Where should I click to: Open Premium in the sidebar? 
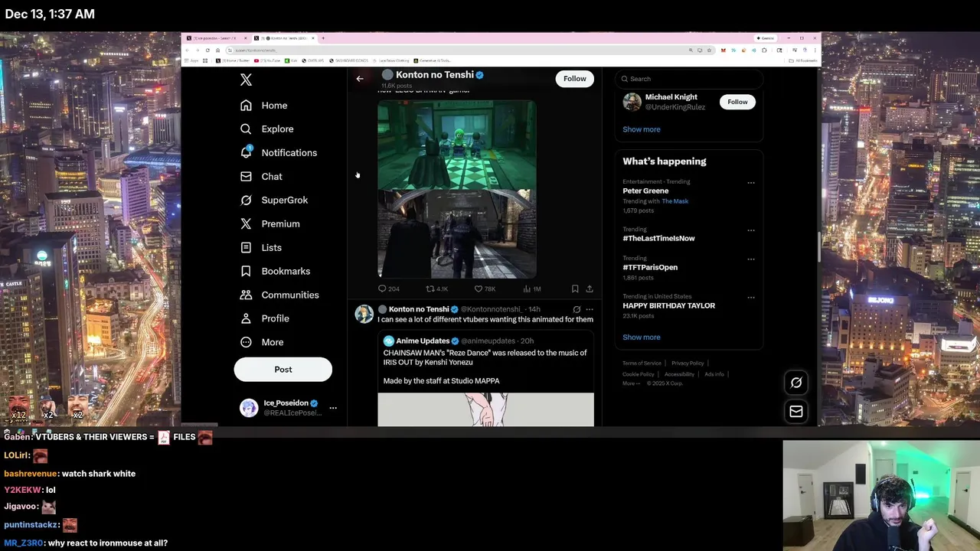point(269,224)
